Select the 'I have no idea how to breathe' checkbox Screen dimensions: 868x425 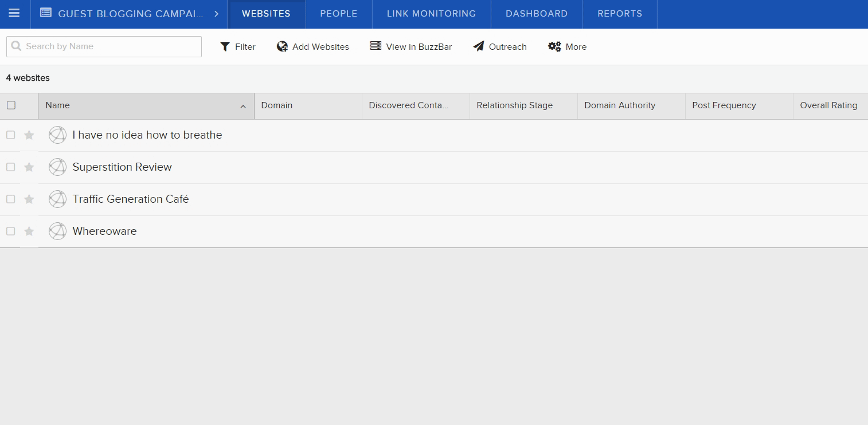10,135
